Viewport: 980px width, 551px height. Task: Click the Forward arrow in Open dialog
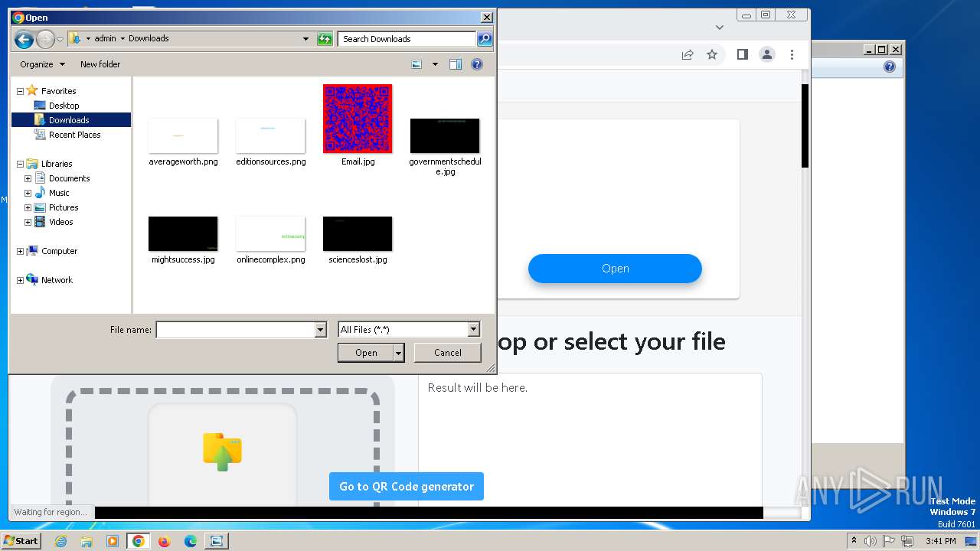pos(45,39)
